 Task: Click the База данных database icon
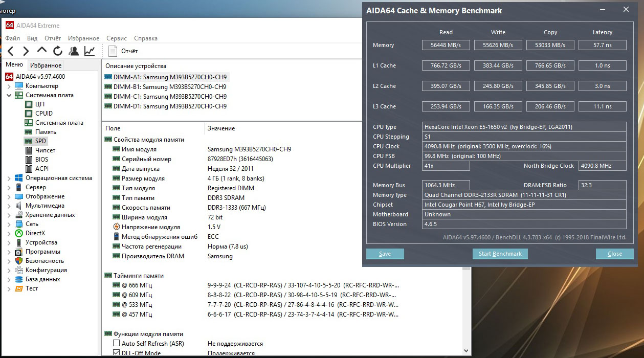coord(19,279)
